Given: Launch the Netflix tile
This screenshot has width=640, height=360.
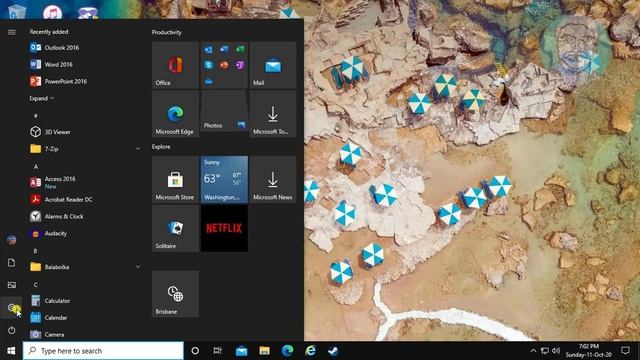Looking at the screenshot, I should tap(224, 229).
